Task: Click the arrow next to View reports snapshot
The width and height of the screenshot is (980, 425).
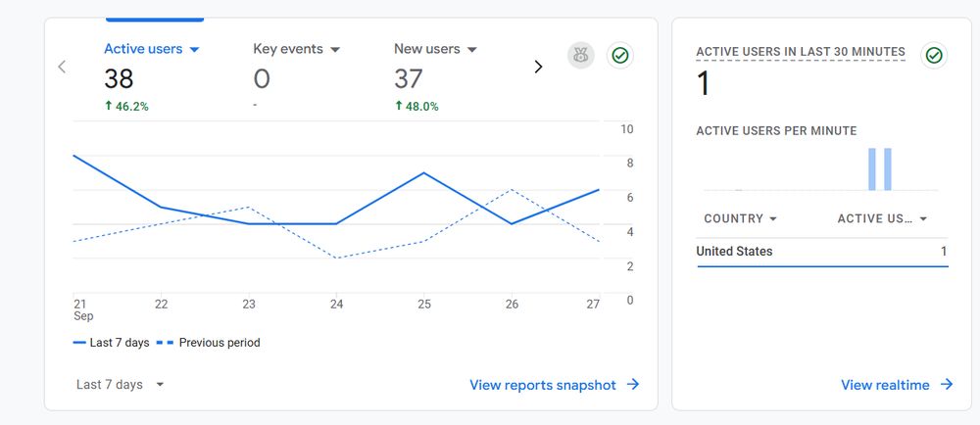Action: pyautogui.click(x=633, y=385)
